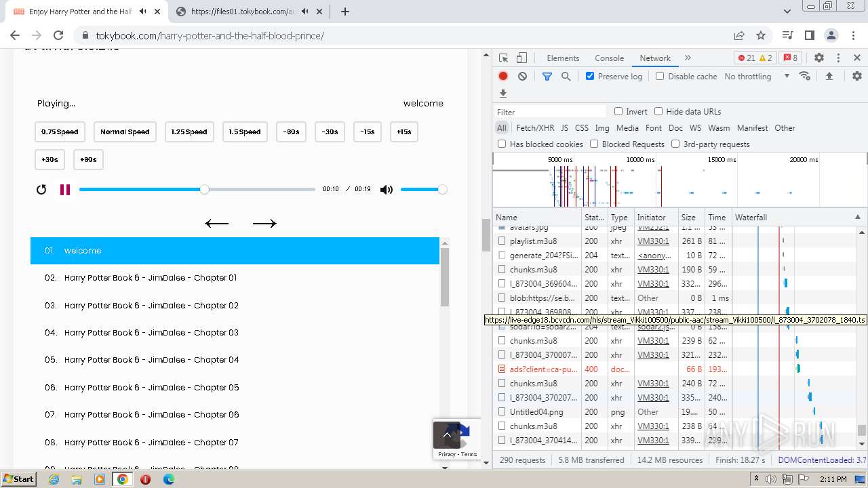This screenshot has height=488, width=868.
Task: Mute audio with speaker icon
Action: [x=387, y=190]
